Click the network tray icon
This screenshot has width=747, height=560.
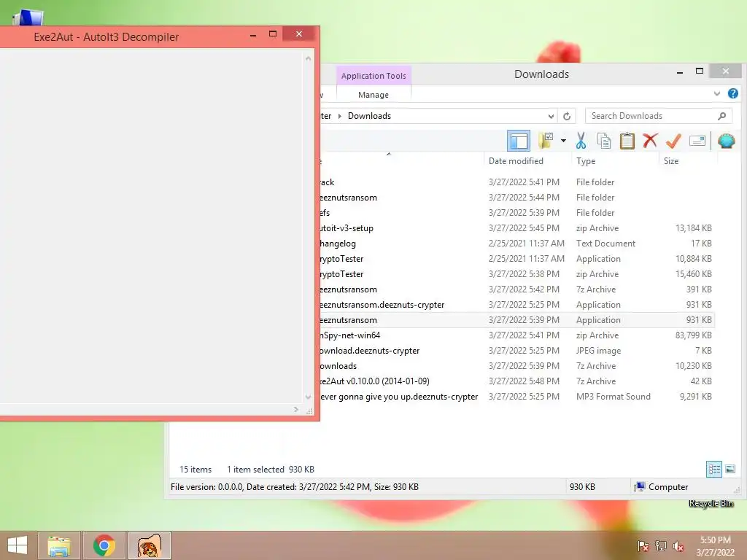pos(661,546)
